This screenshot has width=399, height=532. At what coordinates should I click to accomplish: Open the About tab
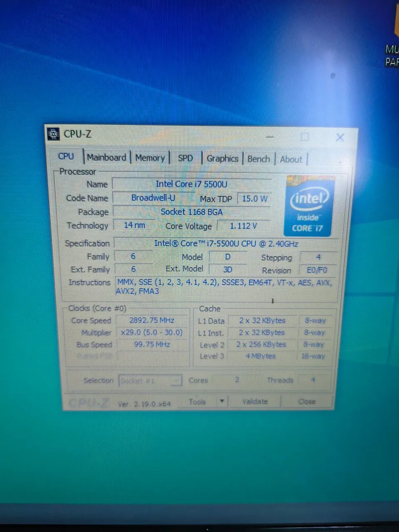click(x=291, y=160)
